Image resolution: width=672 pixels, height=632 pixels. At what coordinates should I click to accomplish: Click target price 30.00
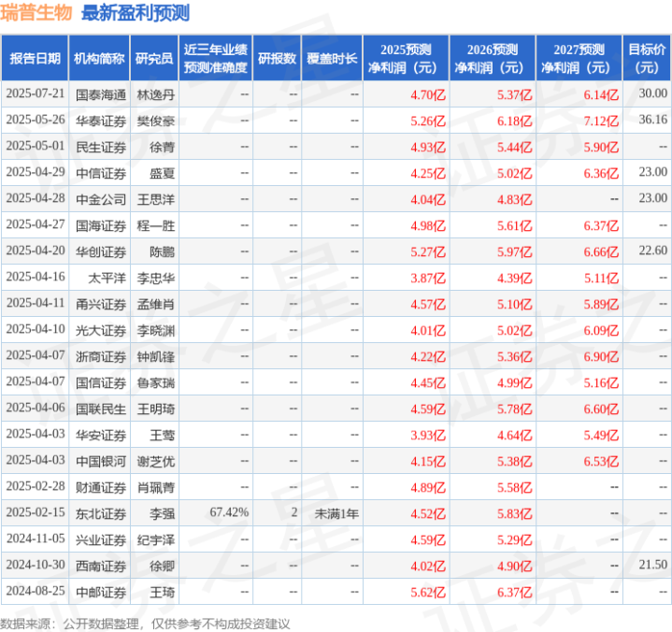[652, 93]
